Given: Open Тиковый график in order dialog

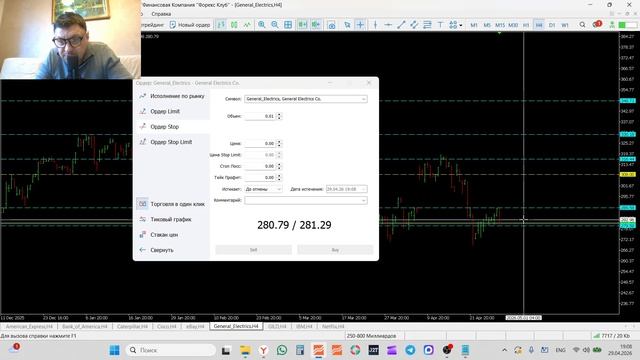Looking at the screenshot, I should pos(172,219).
